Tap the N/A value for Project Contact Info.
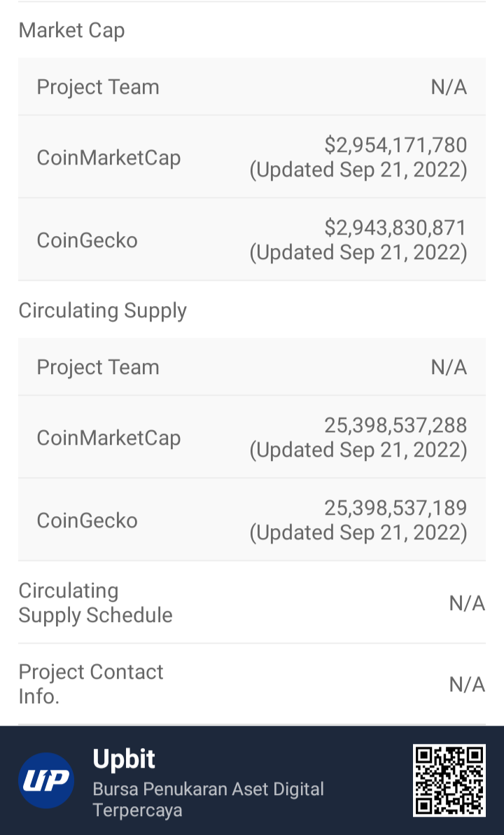This screenshot has height=835, width=504. coord(467,684)
